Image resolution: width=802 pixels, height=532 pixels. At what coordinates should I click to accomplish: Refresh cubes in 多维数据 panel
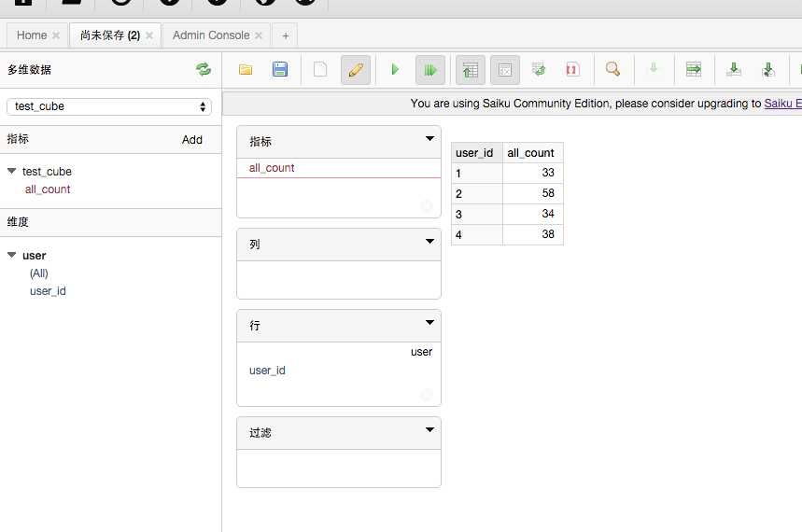click(204, 69)
